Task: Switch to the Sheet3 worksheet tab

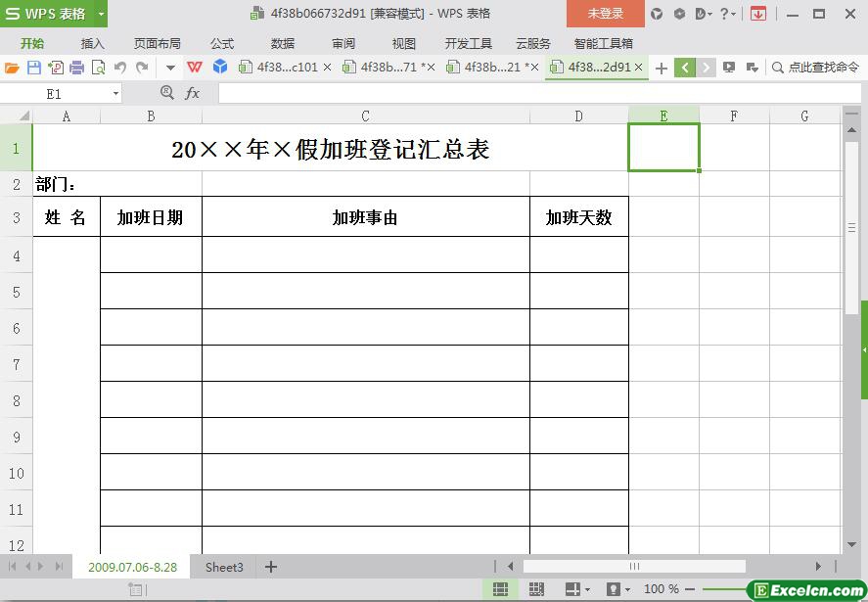Action: (224, 567)
